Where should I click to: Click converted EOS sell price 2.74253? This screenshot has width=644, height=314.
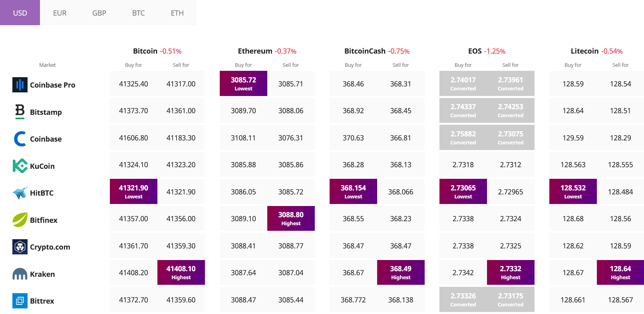click(x=511, y=110)
